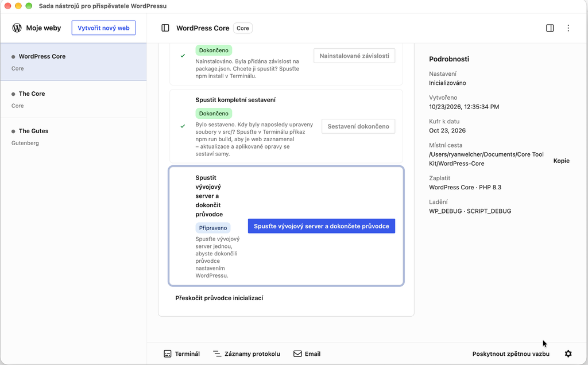The height and width of the screenshot is (365, 588).
Task: Open the Záznamy protokolu tab
Action: coord(247,354)
